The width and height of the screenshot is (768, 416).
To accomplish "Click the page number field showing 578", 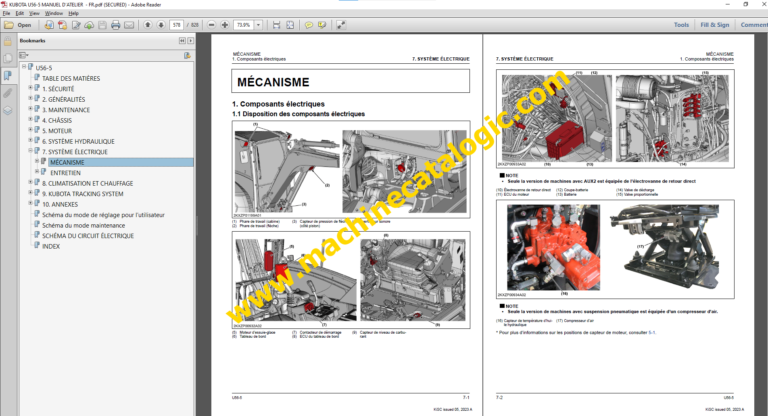I will coord(176,25).
